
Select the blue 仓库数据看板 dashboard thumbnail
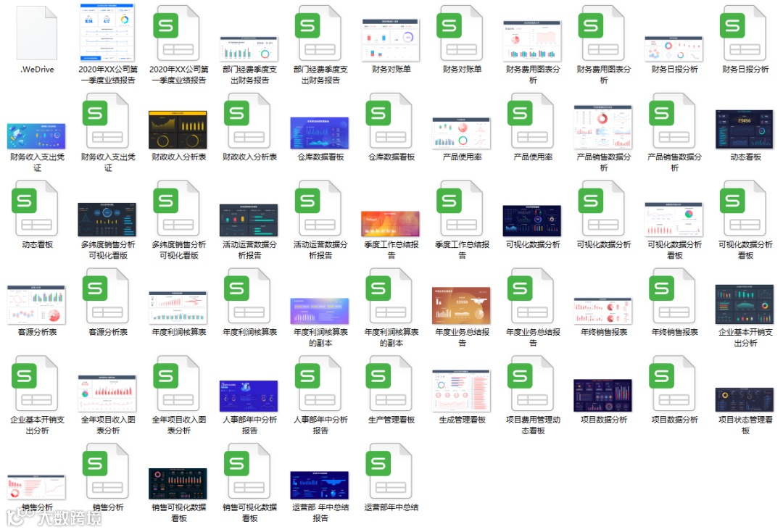320,133
